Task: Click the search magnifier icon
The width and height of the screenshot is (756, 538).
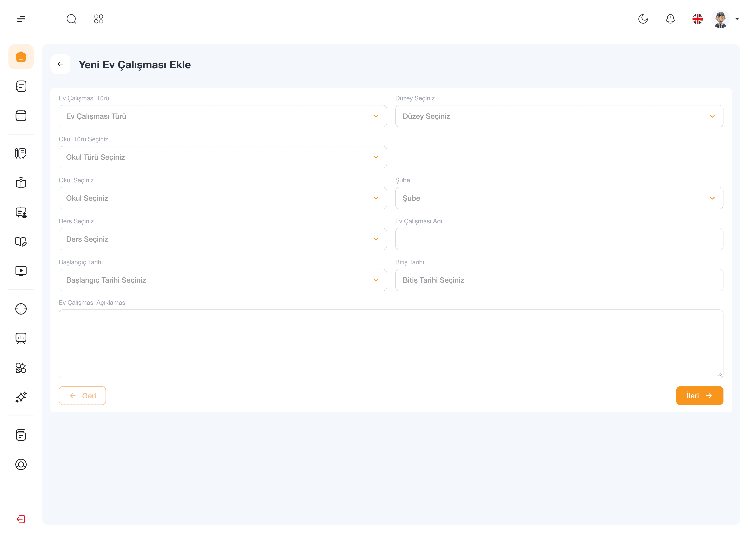Action: tap(71, 19)
